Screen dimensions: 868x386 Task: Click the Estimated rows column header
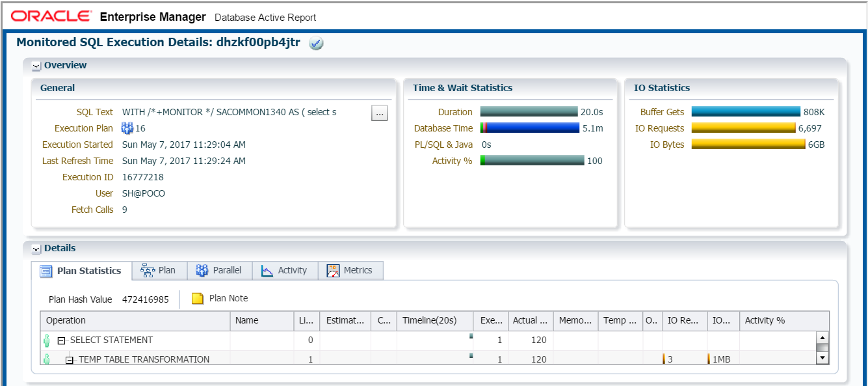(x=345, y=321)
